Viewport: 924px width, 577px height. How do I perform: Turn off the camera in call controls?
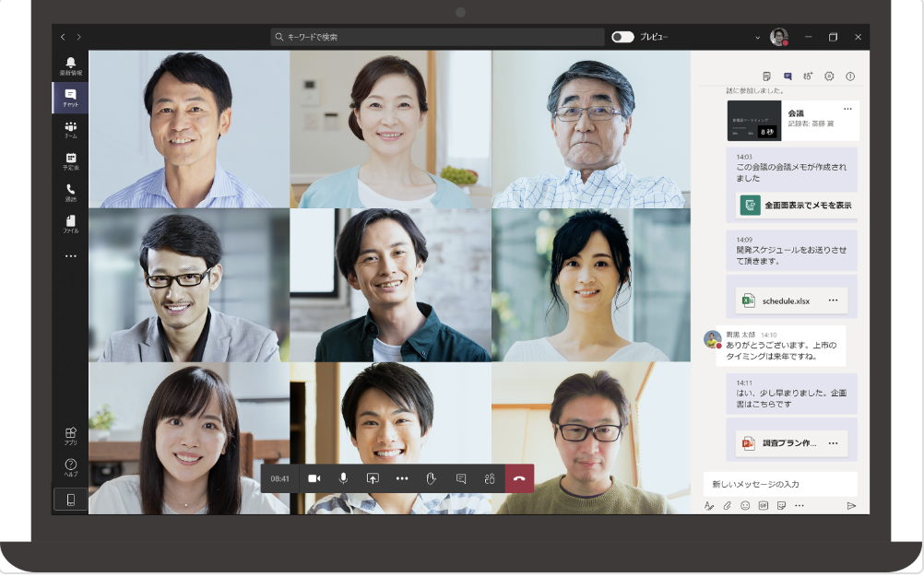coord(314,478)
